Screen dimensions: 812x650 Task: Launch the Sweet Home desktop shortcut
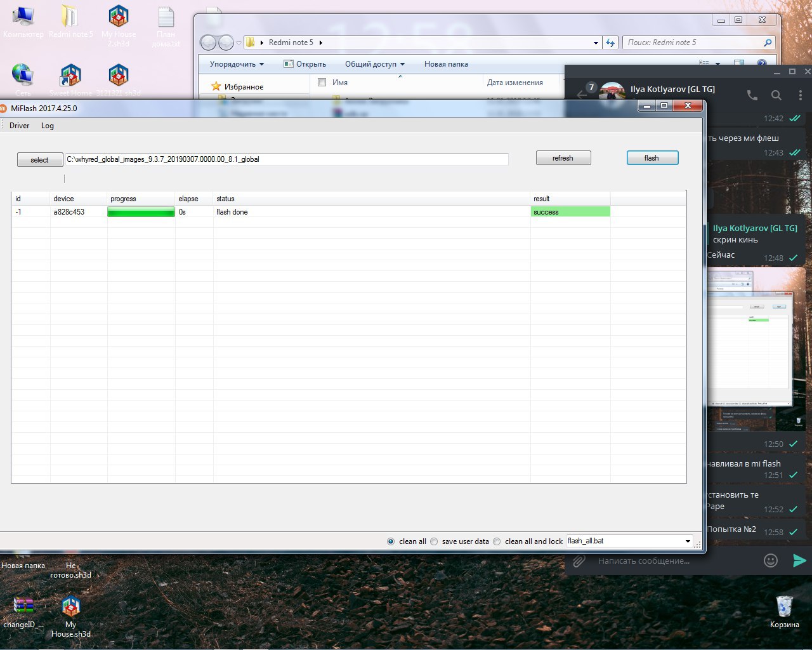click(70, 79)
